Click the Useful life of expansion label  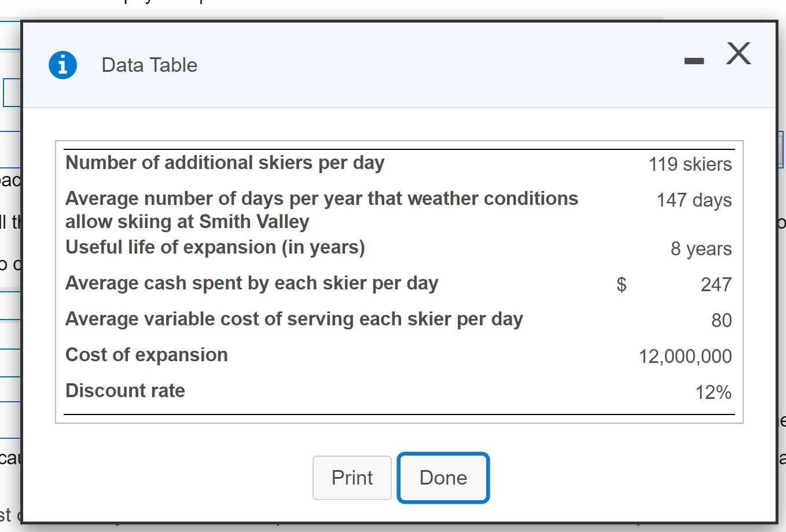[x=215, y=247]
